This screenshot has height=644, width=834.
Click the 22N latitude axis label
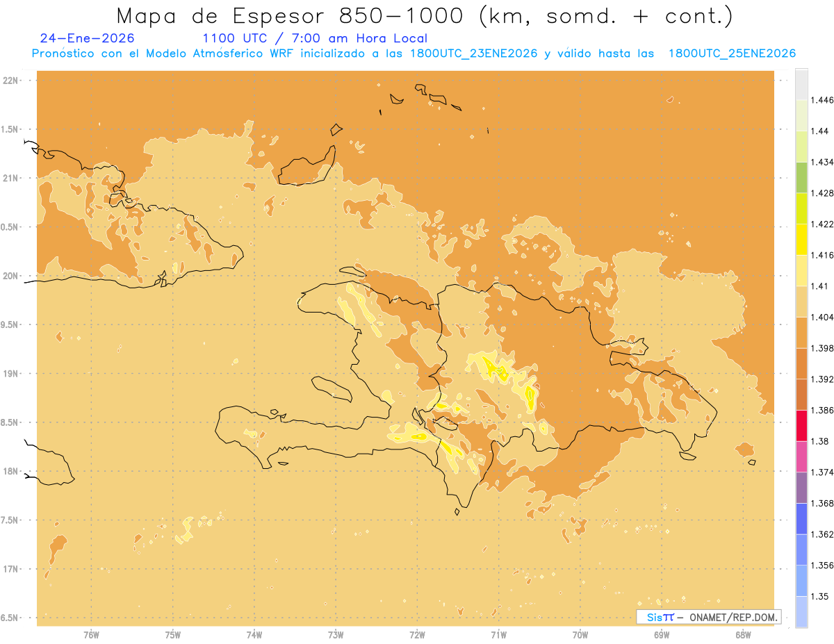[x=10, y=80]
